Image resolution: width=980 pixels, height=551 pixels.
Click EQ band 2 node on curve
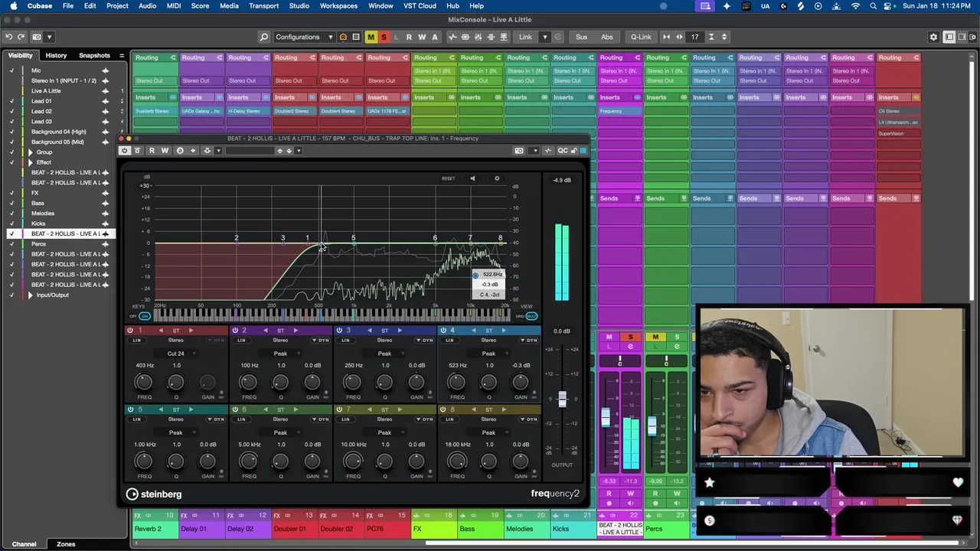pos(237,243)
